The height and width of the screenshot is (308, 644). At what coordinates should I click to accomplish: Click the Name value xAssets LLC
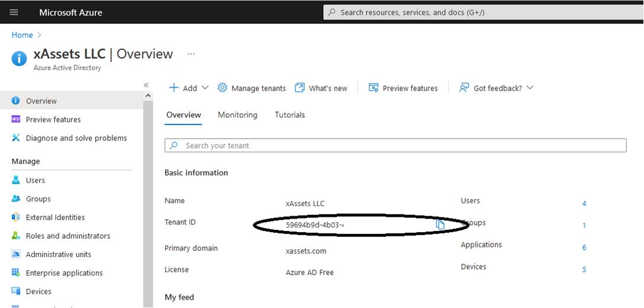[x=305, y=204]
